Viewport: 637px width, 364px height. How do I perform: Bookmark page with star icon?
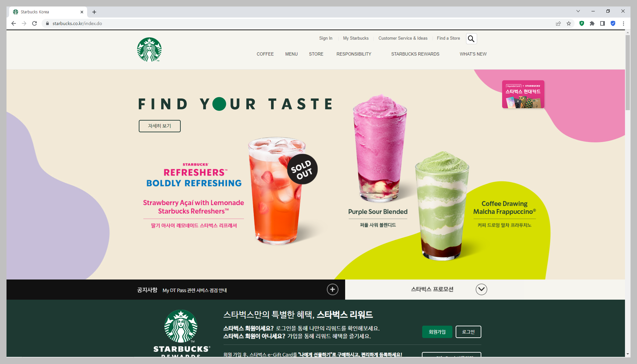[569, 23]
